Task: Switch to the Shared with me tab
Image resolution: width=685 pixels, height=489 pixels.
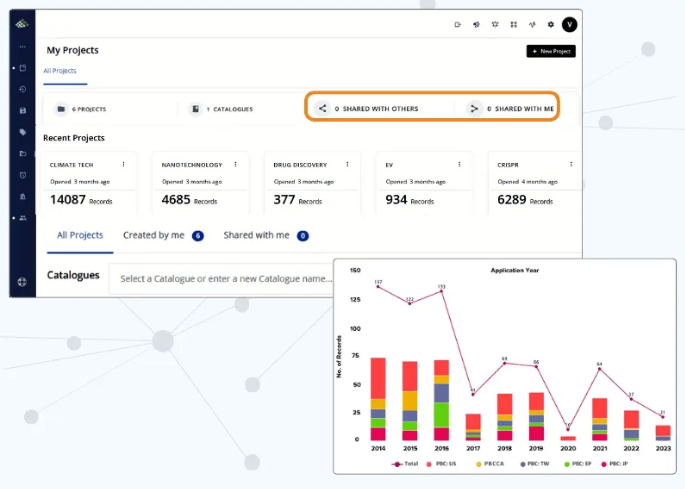Action: click(256, 235)
